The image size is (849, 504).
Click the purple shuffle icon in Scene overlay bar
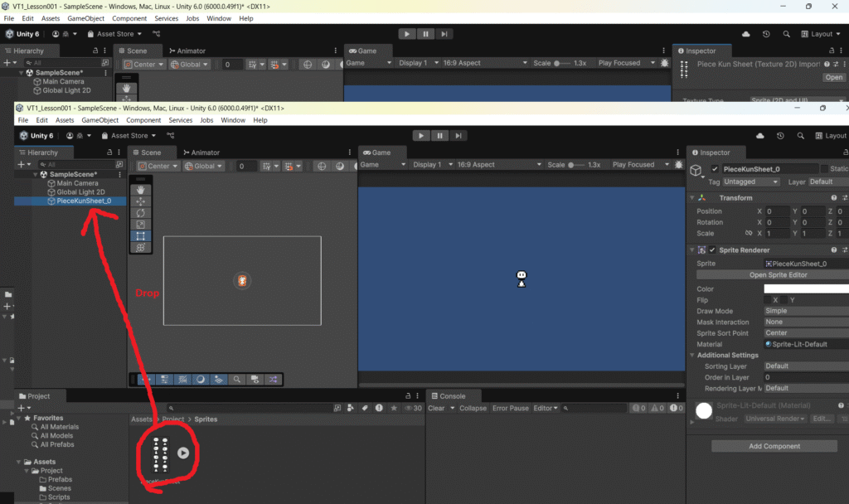point(273,380)
